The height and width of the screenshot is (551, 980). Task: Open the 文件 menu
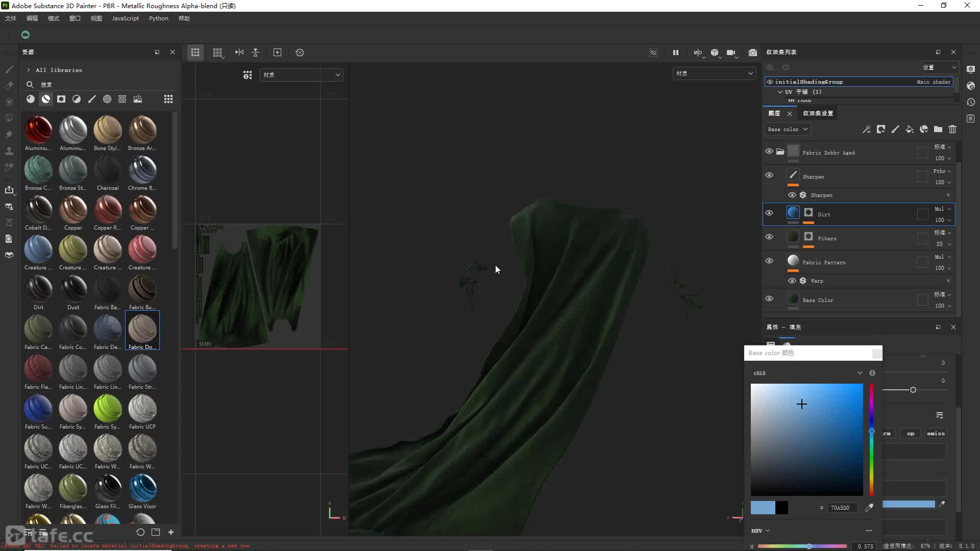[x=11, y=18]
